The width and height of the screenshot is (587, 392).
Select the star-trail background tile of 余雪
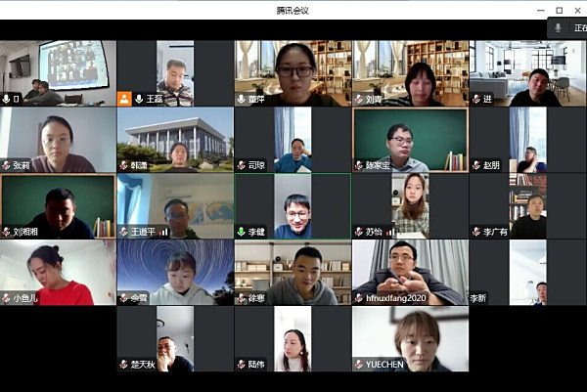(x=175, y=273)
